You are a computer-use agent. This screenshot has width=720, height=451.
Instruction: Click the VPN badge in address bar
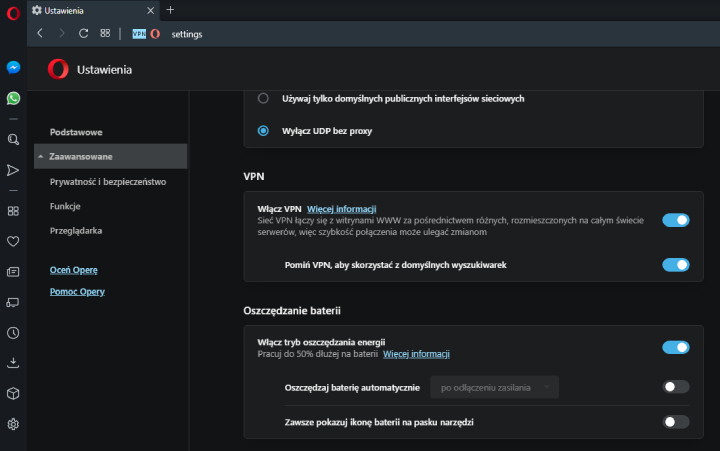pyautogui.click(x=139, y=33)
